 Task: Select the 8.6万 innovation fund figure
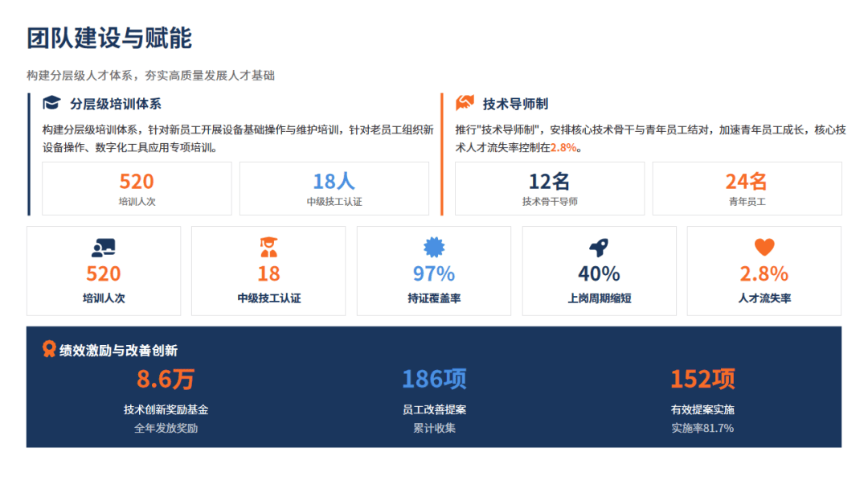166,379
